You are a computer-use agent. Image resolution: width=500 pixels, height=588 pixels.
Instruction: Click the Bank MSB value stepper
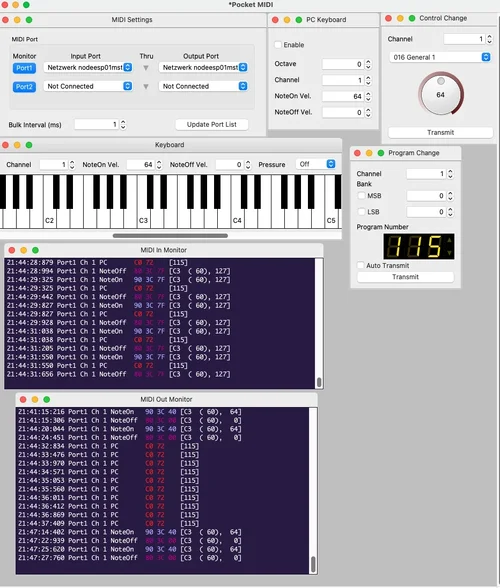coord(450,196)
